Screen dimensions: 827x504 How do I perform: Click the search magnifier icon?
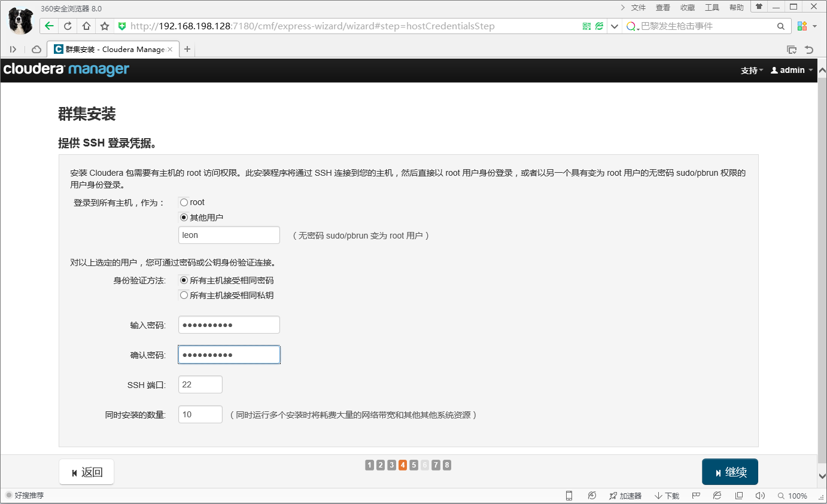point(781,26)
